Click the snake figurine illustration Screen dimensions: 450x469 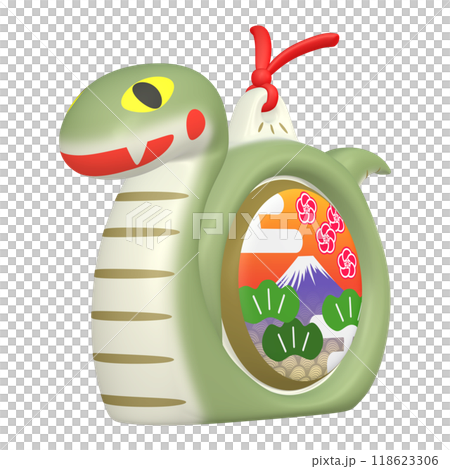click(x=225, y=225)
